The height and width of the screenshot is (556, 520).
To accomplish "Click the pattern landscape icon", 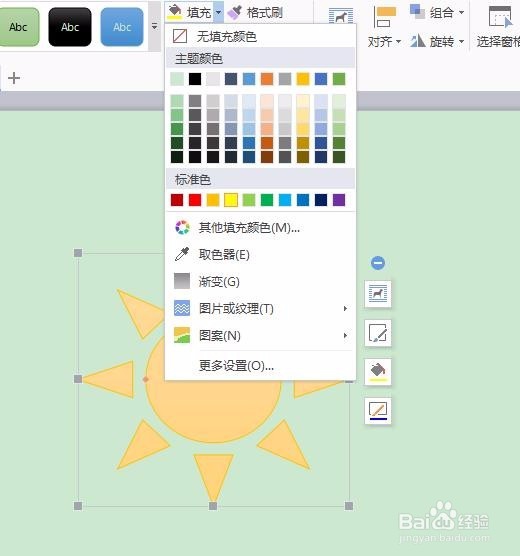I will tap(182, 335).
